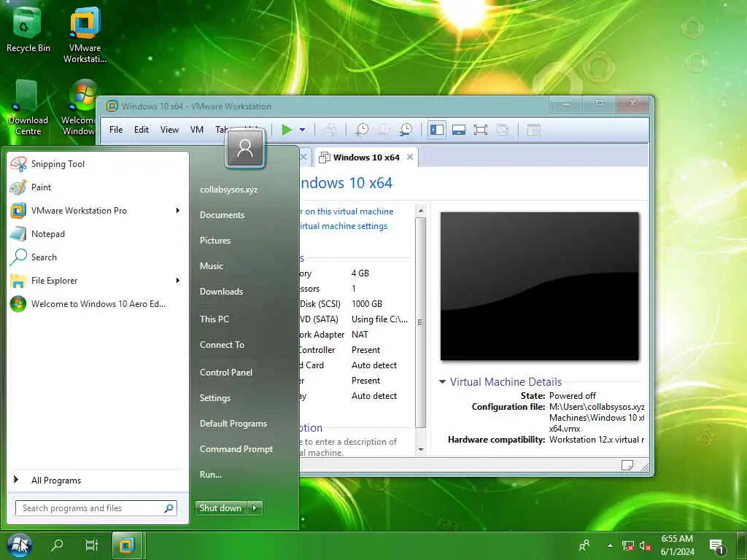Open the View menu in VMware Workstation
747x560 pixels.
click(169, 130)
